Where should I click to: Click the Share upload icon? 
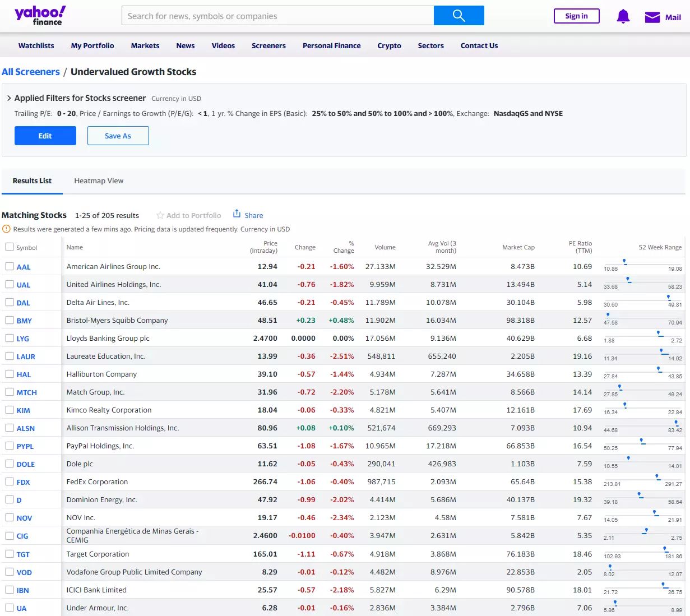tap(237, 214)
